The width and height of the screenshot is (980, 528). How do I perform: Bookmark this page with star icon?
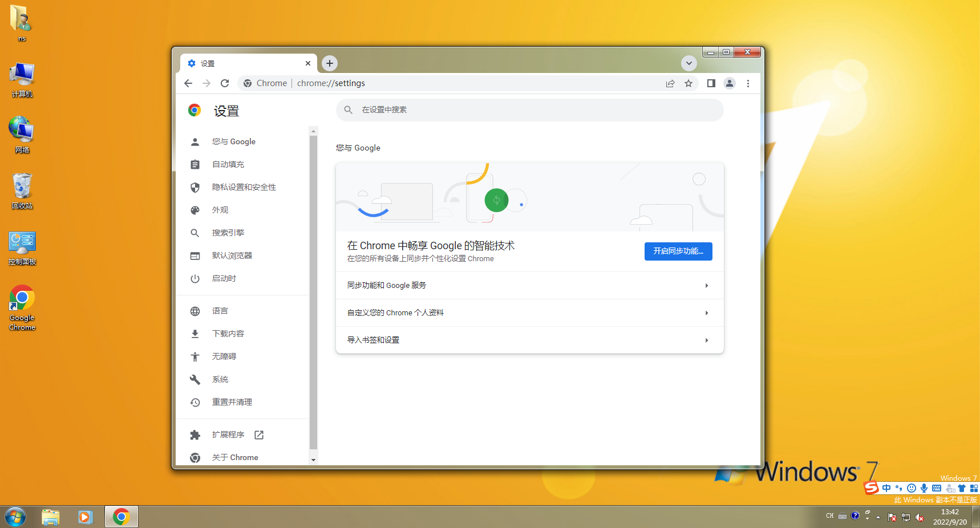pos(689,83)
